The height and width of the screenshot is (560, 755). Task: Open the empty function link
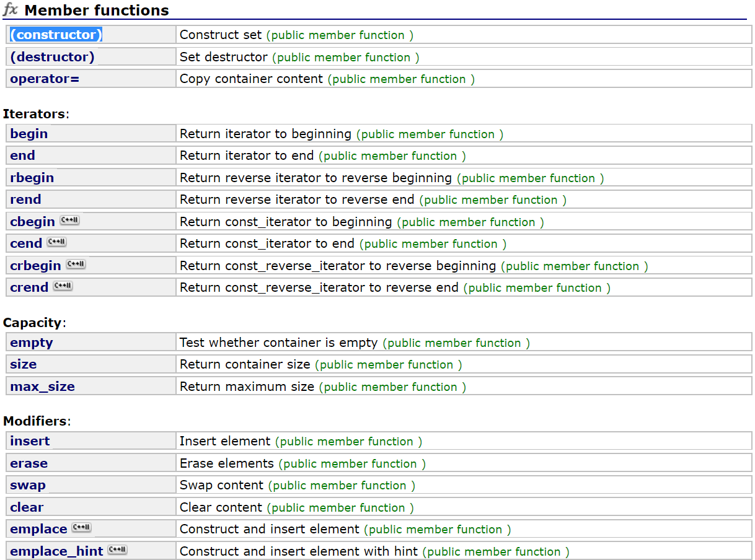point(32,343)
